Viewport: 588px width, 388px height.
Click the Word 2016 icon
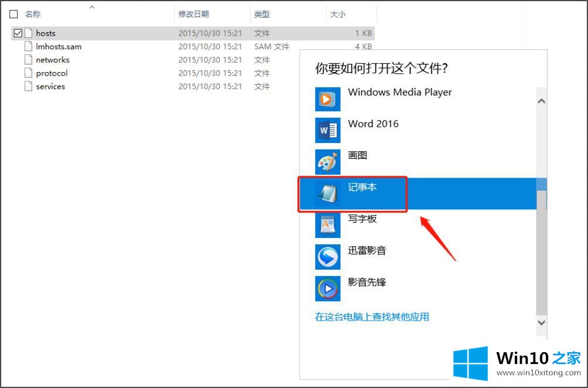328,130
